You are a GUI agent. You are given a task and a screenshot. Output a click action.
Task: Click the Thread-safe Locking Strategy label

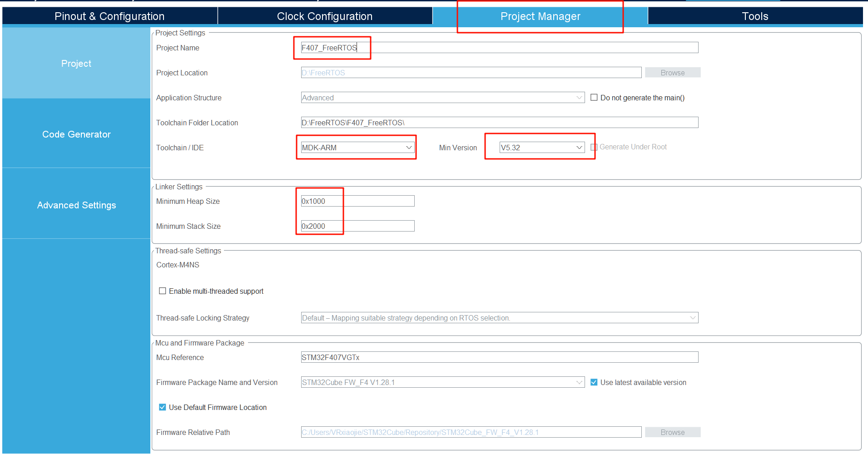click(203, 318)
